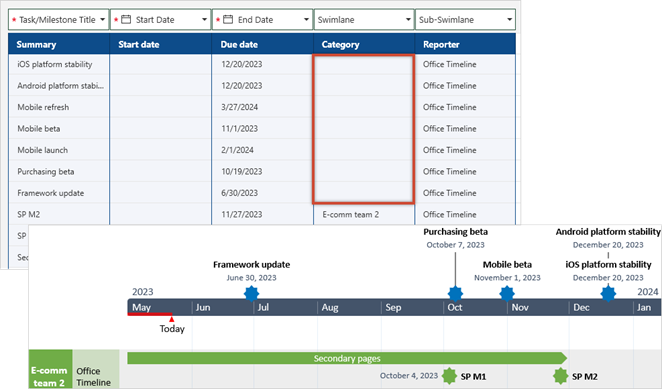Click the Framework update milestone marker on timeline
Viewport: 662px width, 389px height.
[x=251, y=294]
